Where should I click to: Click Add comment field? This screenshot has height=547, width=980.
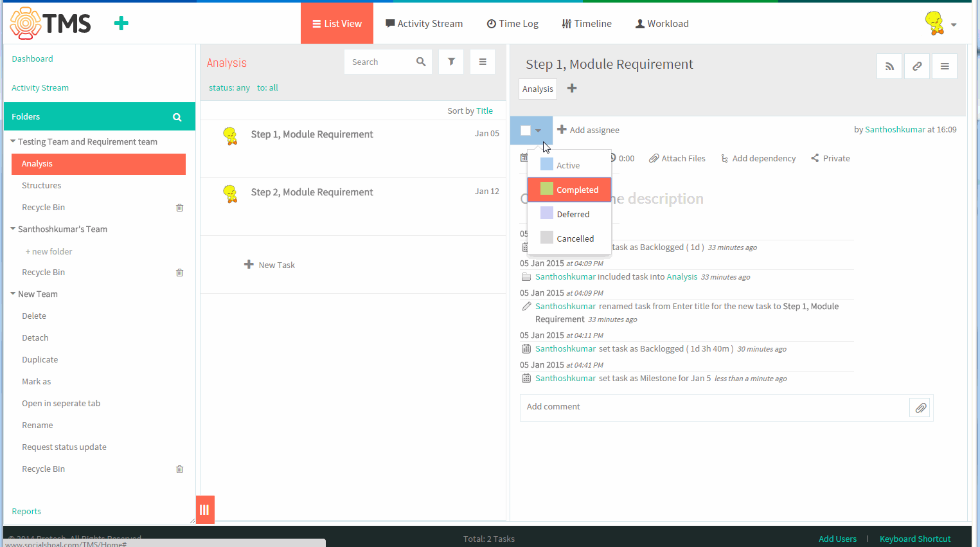(714, 407)
